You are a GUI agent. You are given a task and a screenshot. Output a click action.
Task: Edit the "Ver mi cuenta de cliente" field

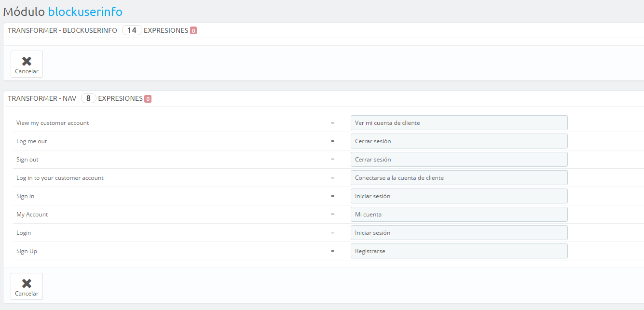tap(459, 123)
